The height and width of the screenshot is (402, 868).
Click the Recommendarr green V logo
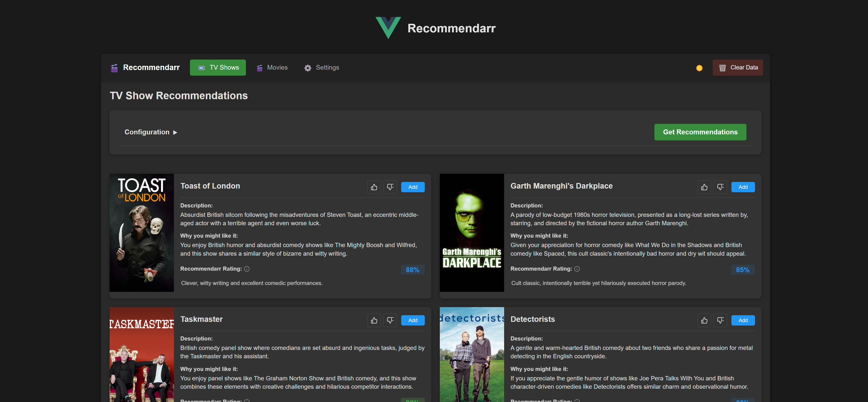(x=388, y=28)
